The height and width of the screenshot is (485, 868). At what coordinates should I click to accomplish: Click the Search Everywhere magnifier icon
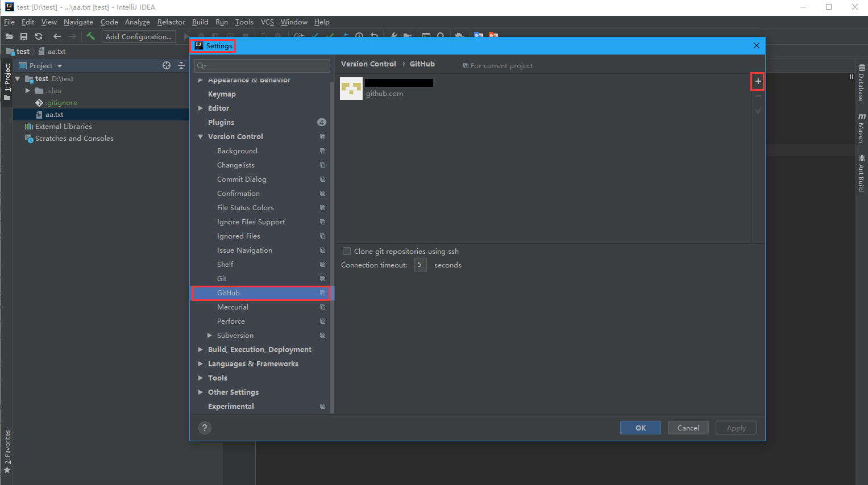(441, 36)
